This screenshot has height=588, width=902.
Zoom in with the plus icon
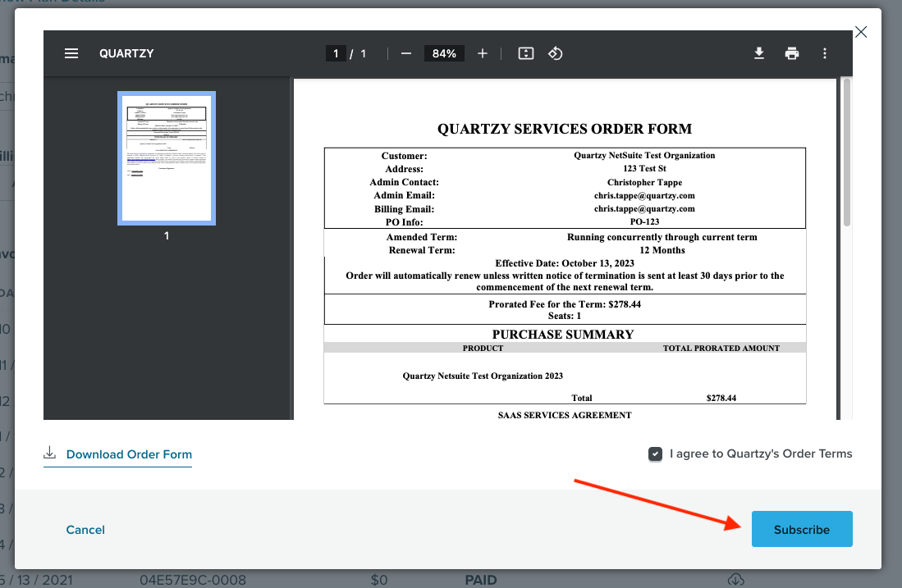pos(483,53)
